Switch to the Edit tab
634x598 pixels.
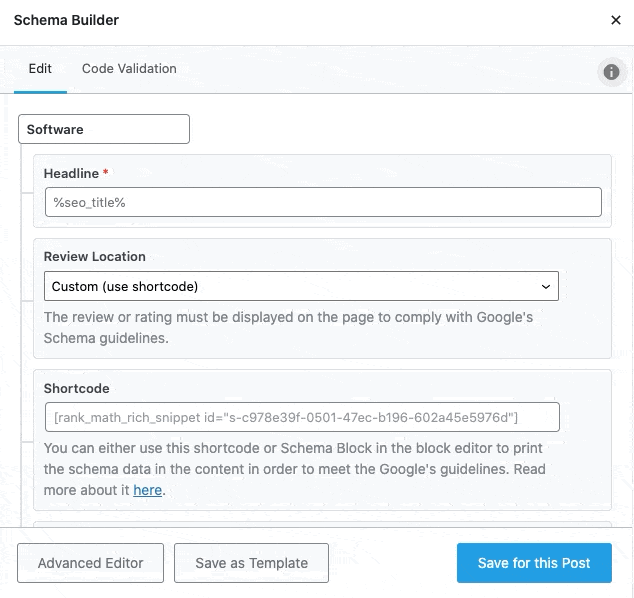tap(40, 69)
